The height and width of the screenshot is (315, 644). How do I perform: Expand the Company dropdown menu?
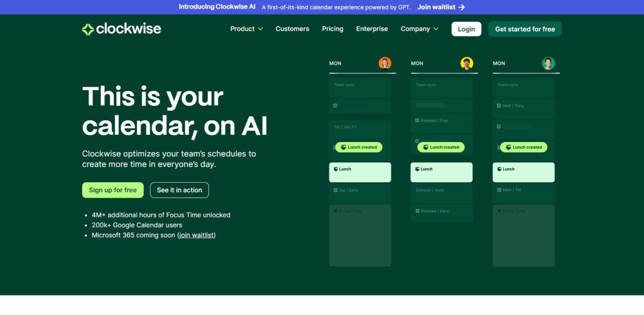click(x=420, y=29)
